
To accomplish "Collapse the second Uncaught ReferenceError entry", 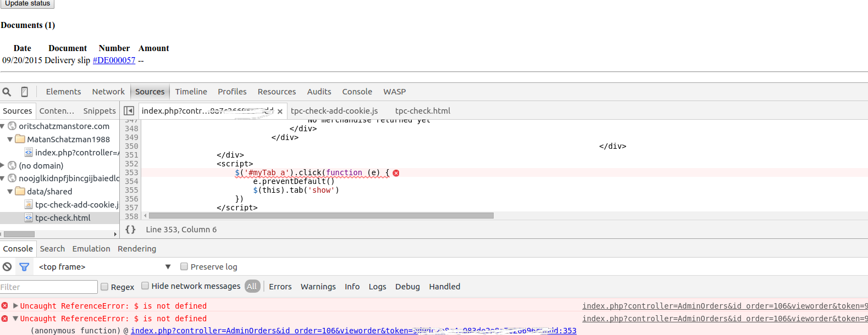I will (15, 319).
